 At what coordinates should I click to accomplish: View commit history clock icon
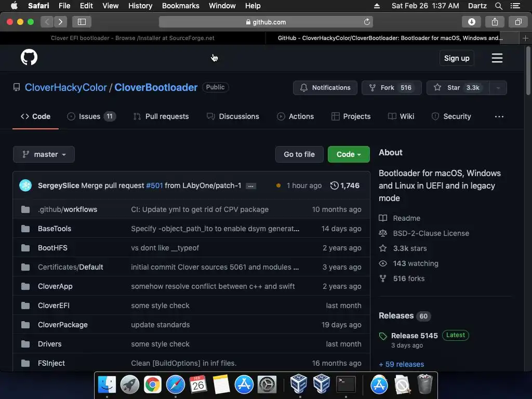[x=334, y=185]
